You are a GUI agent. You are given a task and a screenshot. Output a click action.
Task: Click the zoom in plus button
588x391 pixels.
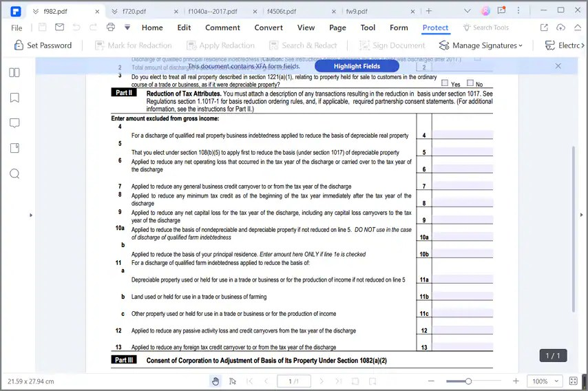[516, 381]
